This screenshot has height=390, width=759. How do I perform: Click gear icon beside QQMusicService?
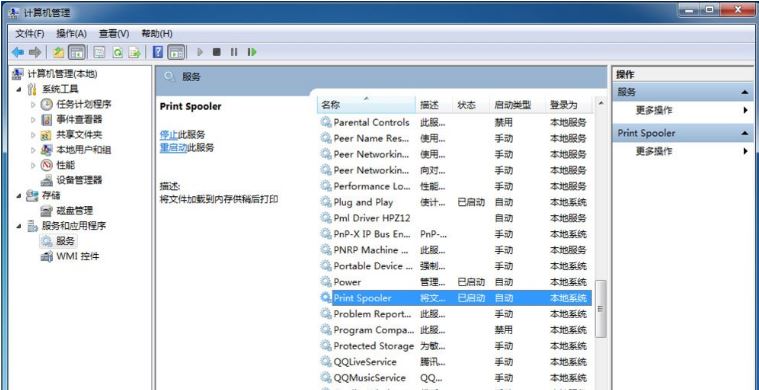tap(326, 378)
